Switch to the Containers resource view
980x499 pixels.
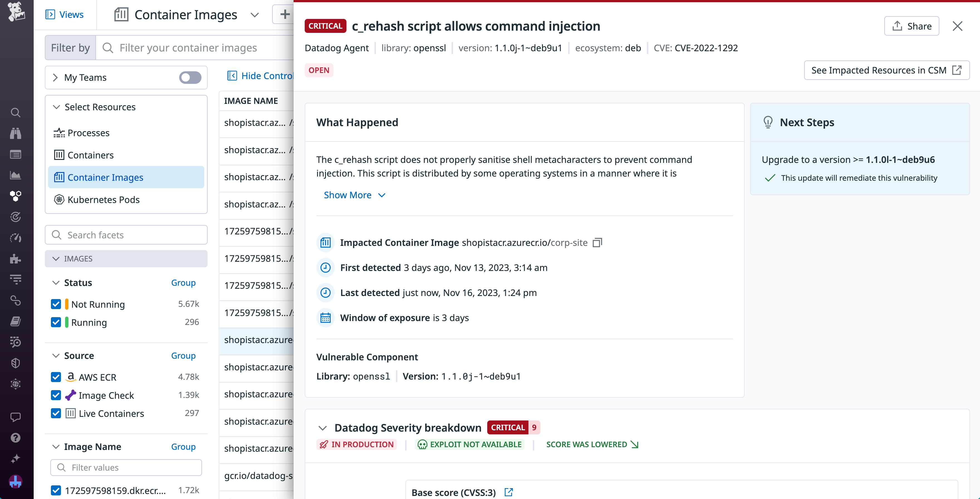90,155
